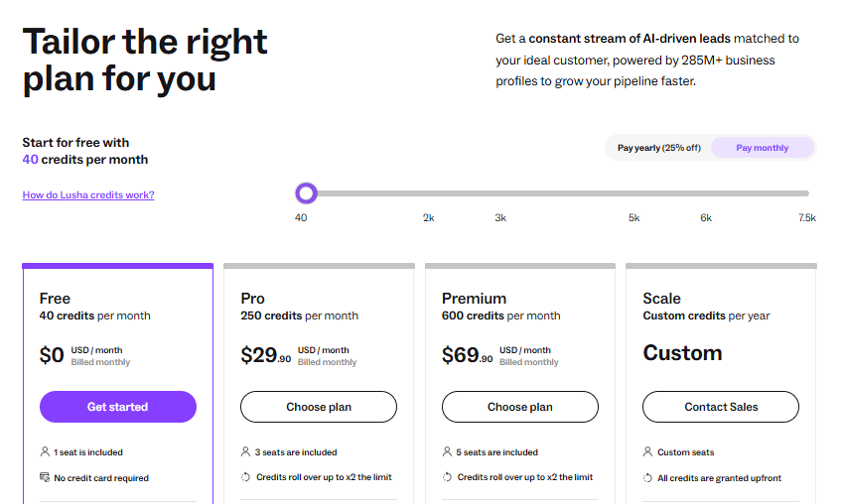
Task: Click the custom seats icon in Scale plan
Action: tap(648, 452)
